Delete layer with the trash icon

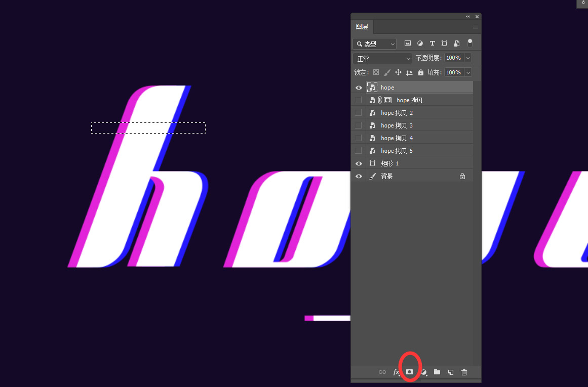[464, 372]
